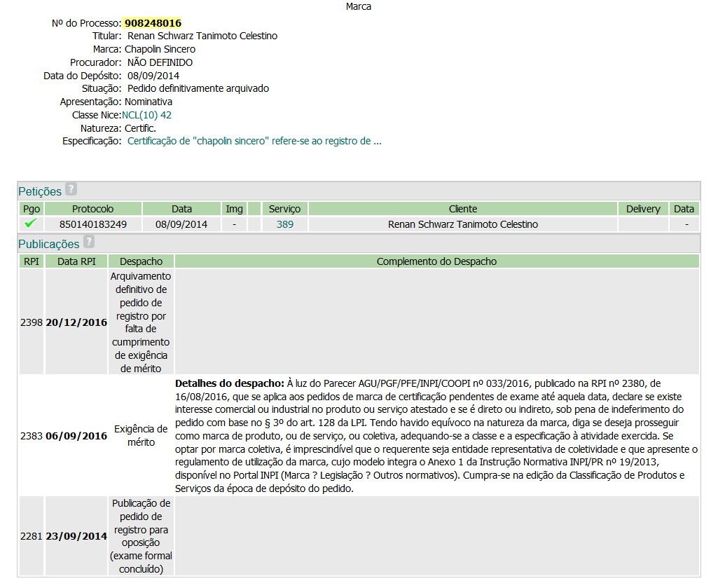Select the deposit date 08/09/2014 in header
The width and height of the screenshot is (711, 588).
(153, 76)
